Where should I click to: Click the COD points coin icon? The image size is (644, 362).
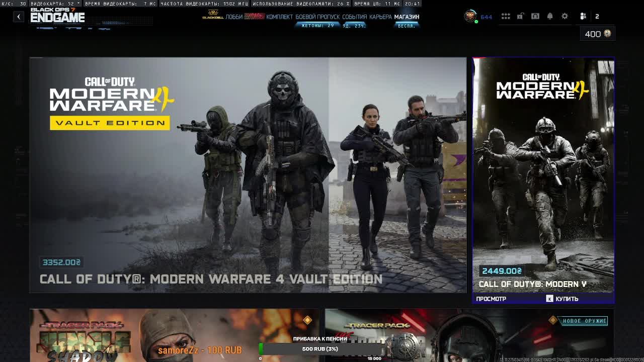pos(607,34)
